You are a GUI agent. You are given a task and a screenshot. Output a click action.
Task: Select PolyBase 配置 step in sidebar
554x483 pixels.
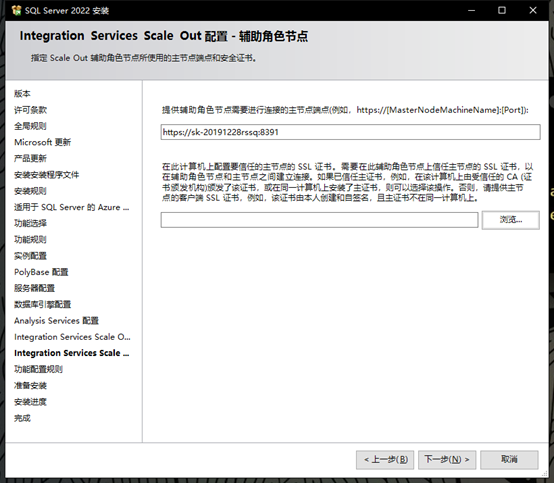point(41,272)
